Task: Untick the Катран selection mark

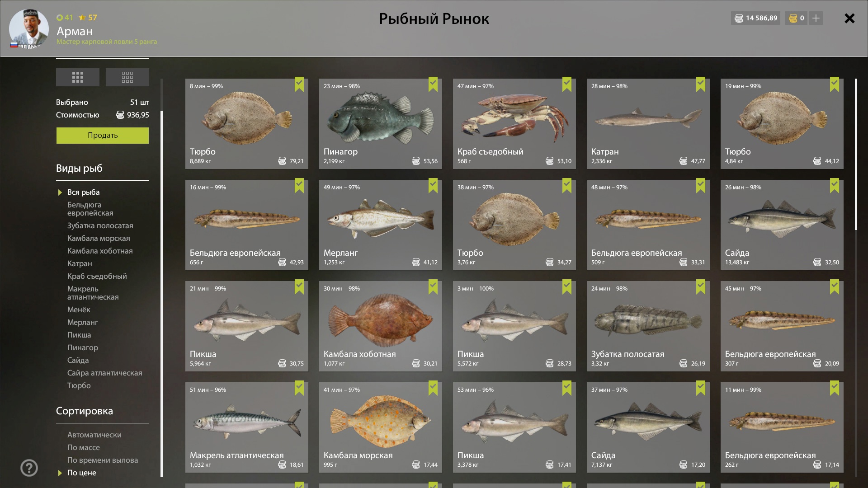Action: coord(701,84)
